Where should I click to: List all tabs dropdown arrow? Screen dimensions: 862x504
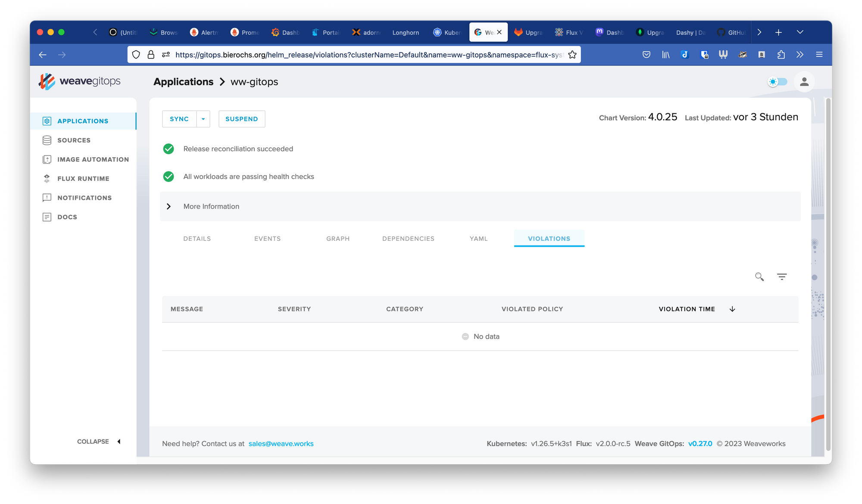tap(800, 32)
